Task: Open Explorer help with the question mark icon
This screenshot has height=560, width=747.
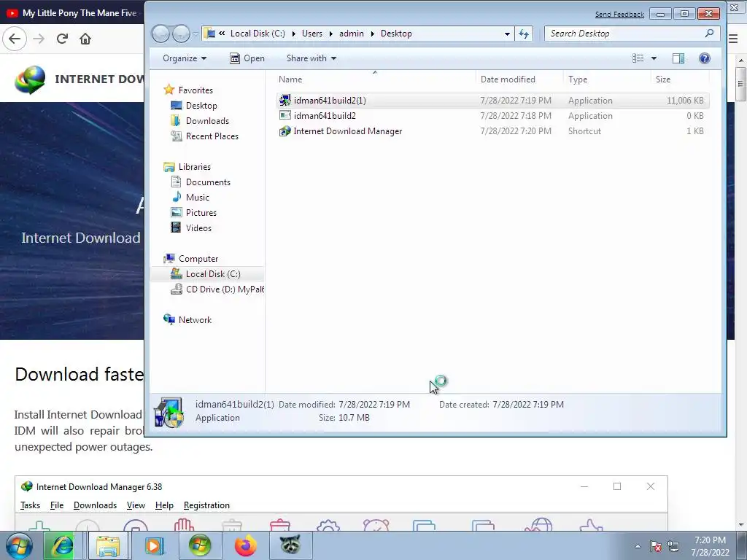Action: (704, 58)
